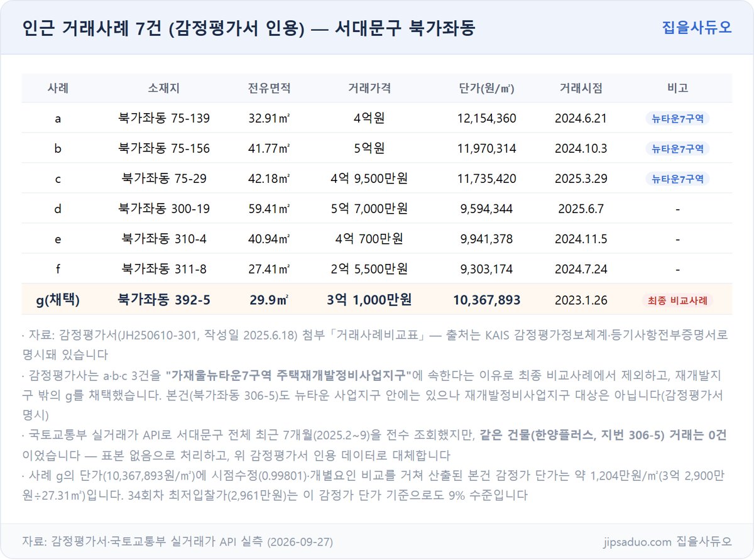Click the area value 41.77㎡
Viewport: 754px width, 560px height.
[269, 148]
